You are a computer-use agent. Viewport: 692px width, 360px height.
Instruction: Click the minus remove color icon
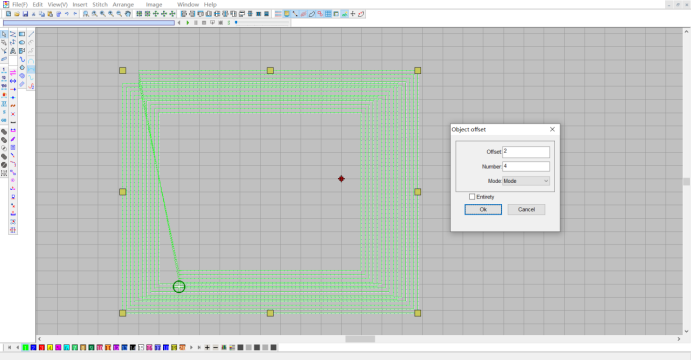pos(215,348)
